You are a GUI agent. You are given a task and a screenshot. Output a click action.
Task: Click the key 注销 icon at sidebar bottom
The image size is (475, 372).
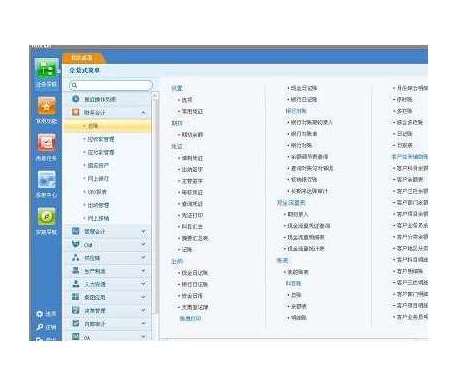[40, 327]
